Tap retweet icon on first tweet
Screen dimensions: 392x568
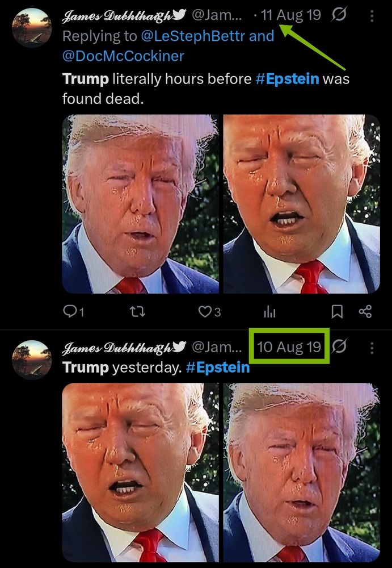(137, 311)
